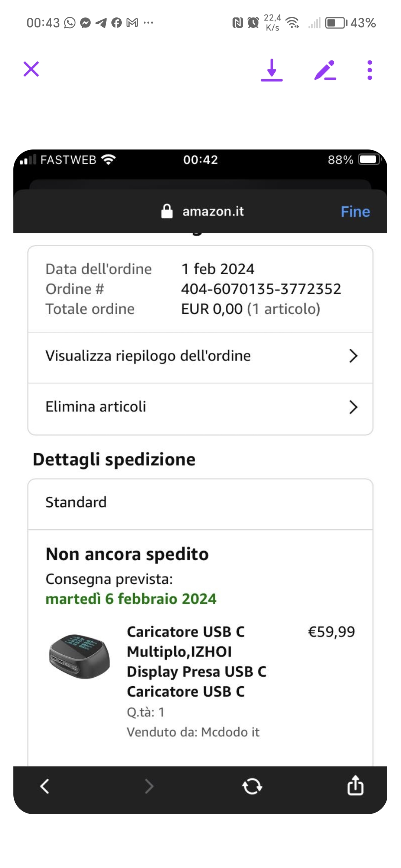401x868 pixels.
Task: Reload the Amazon page
Action: click(252, 786)
